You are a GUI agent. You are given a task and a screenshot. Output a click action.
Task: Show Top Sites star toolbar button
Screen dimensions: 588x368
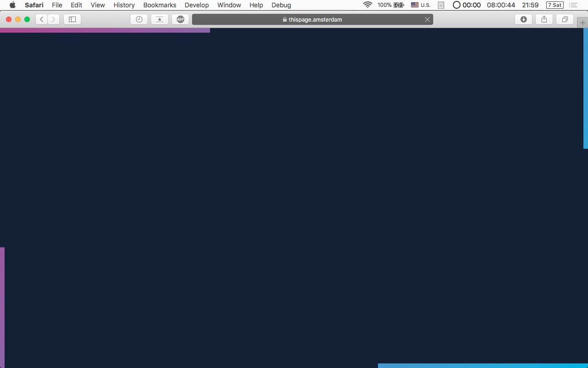[x=159, y=19]
